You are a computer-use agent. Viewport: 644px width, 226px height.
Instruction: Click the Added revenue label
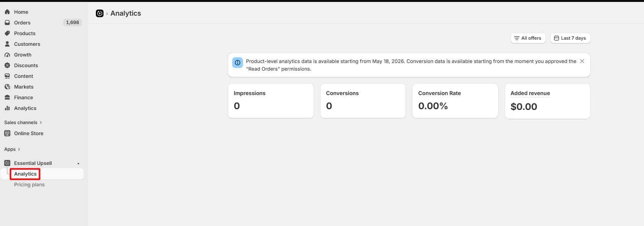pyautogui.click(x=530, y=93)
